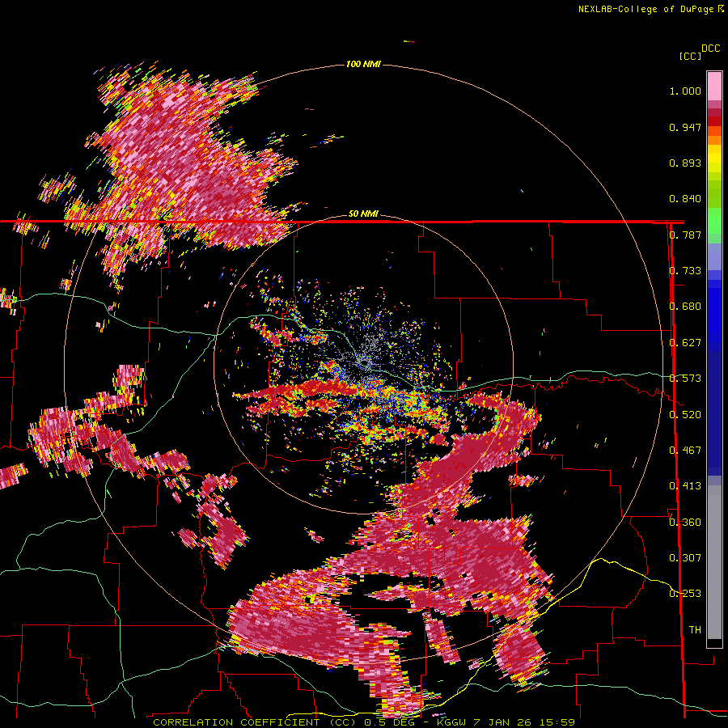Click the 50 NMI range ring label
Screen dimensions: 728x728
[363, 214]
